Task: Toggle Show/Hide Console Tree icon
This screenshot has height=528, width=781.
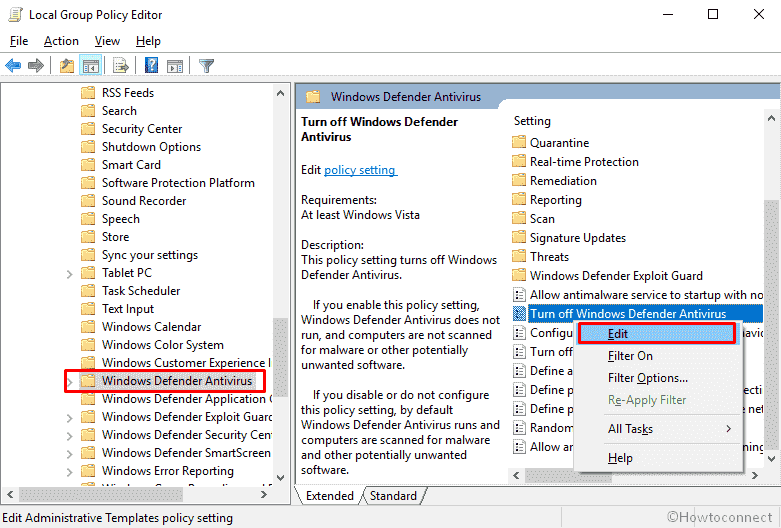Action: [91, 65]
